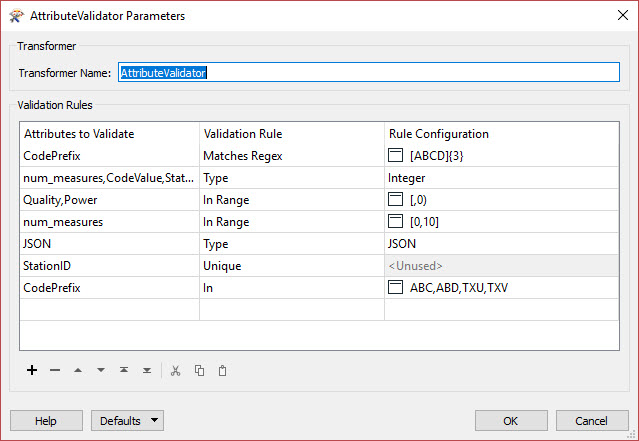This screenshot has height=441, width=639.
Task: Open editor icon for ABC,ABD,TXU,TXV list
Action: point(395,287)
